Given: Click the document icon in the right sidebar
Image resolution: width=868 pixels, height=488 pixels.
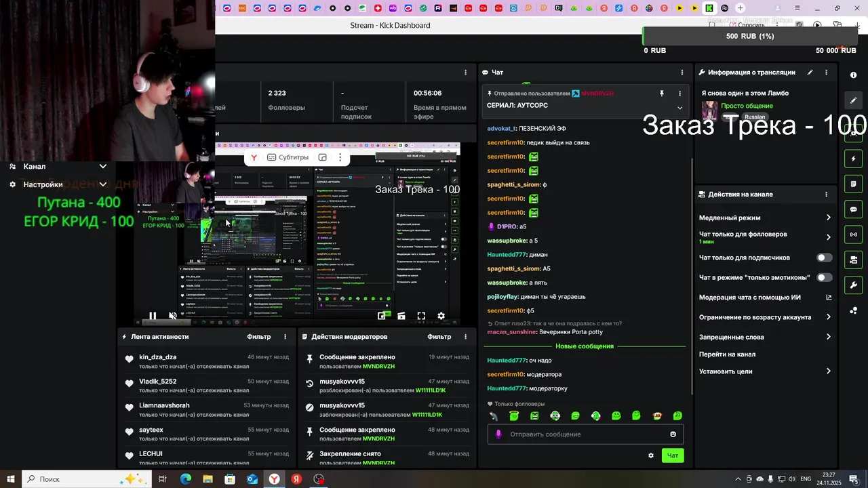Looking at the screenshot, I should click(x=854, y=184).
